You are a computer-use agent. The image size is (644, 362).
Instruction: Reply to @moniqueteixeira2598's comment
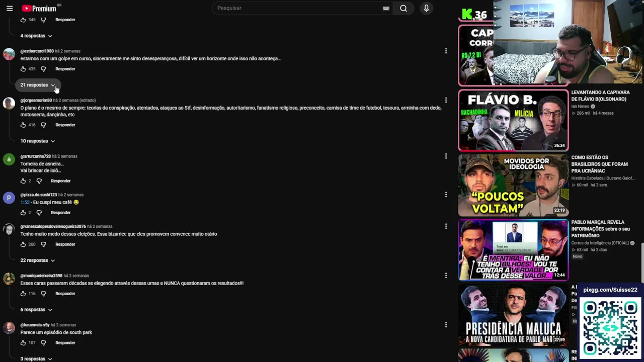coord(65,294)
